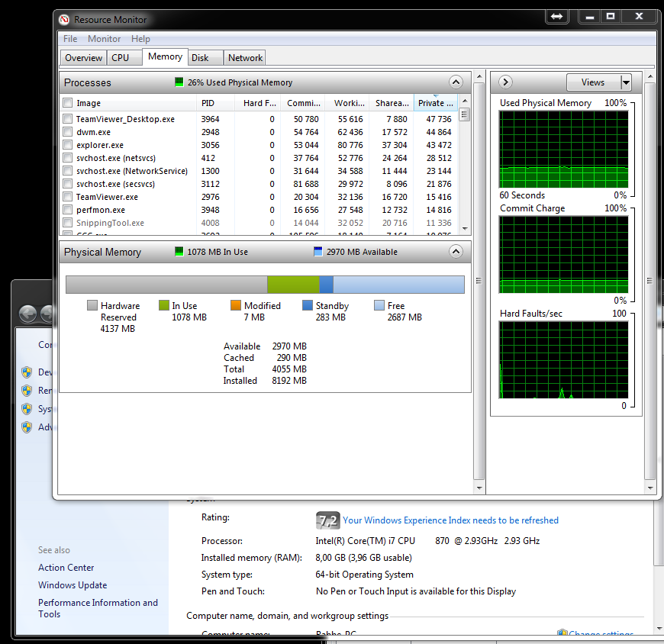Toggle the select-all Image checkbox in header
Screen dimensions: 664x644
(67, 103)
